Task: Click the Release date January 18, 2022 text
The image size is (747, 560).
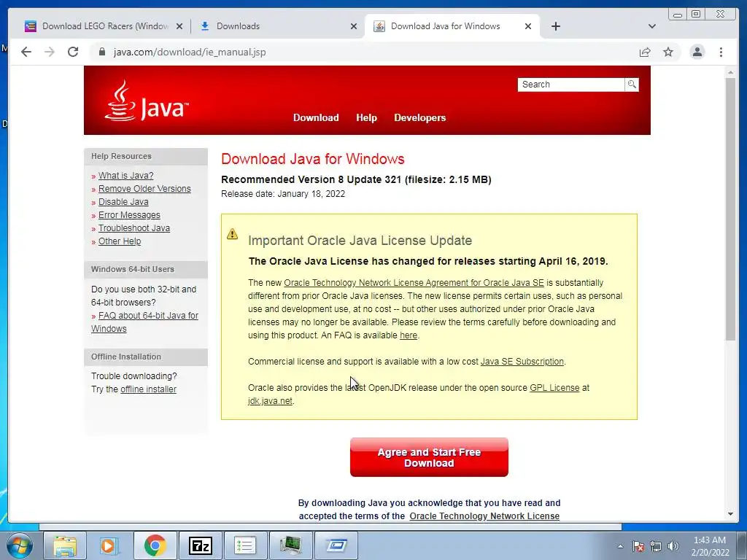Action: [x=283, y=194]
